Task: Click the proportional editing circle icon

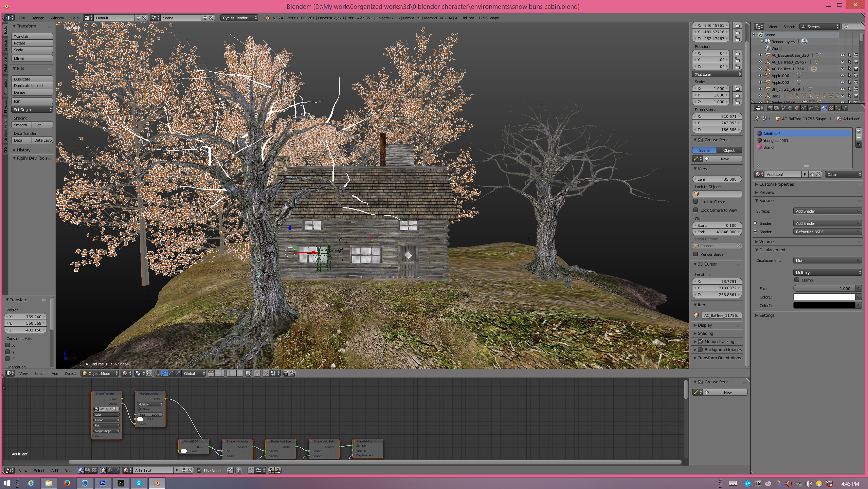Action: tap(257, 373)
